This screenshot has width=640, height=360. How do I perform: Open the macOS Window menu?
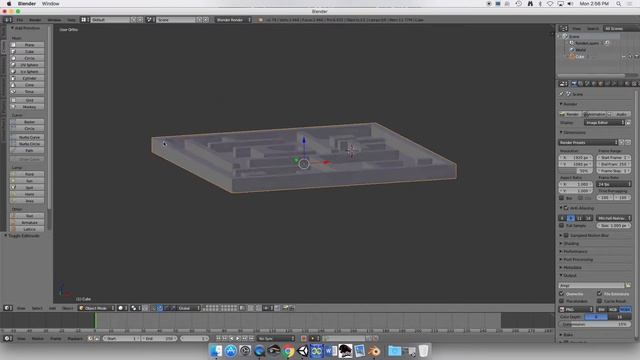pos(51,4)
